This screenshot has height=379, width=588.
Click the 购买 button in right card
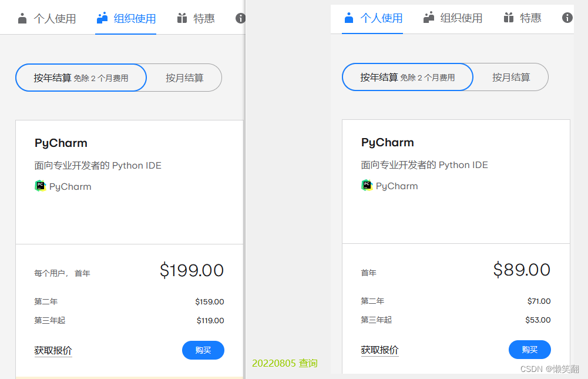[529, 350]
